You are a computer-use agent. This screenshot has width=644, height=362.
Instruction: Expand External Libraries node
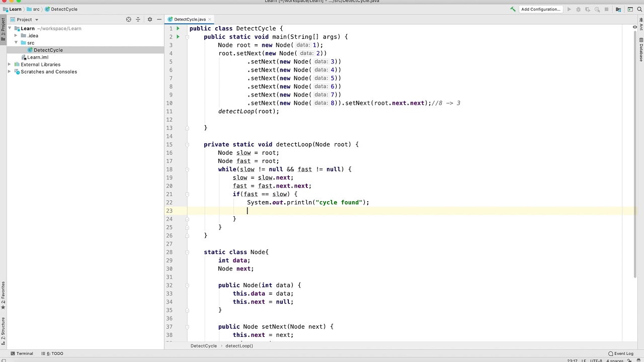tap(10, 64)
